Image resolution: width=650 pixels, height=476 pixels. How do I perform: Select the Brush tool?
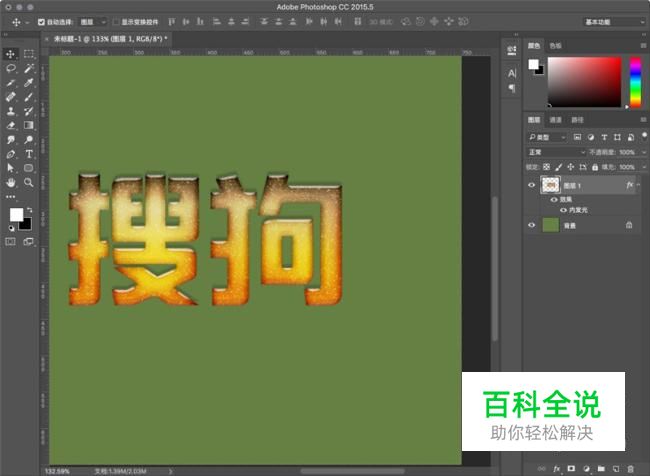(x=29, y=97)
